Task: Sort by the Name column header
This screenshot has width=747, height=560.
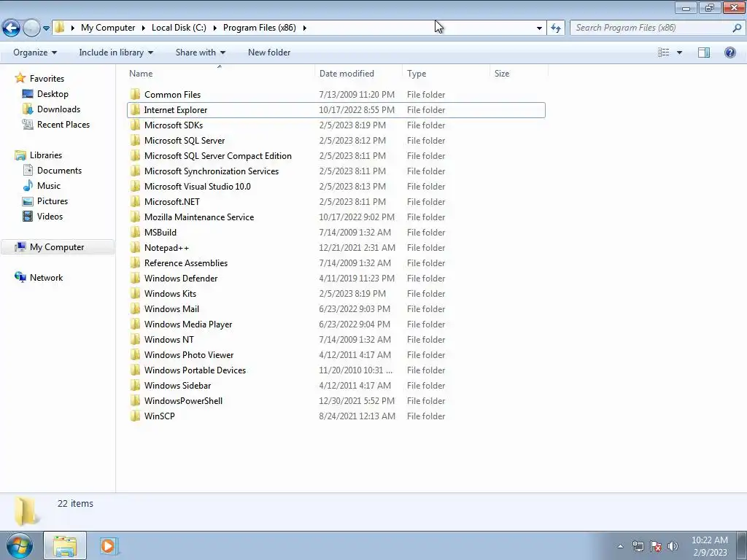Action: coord(141,74)
